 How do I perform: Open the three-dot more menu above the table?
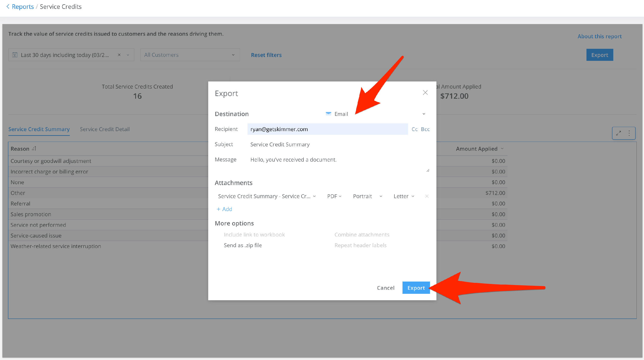click(x=629, y=133)
